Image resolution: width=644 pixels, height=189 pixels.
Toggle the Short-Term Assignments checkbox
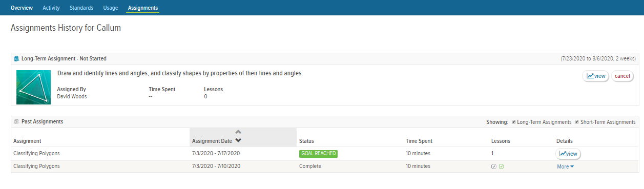pyautogui.click(x=577, y=122)
